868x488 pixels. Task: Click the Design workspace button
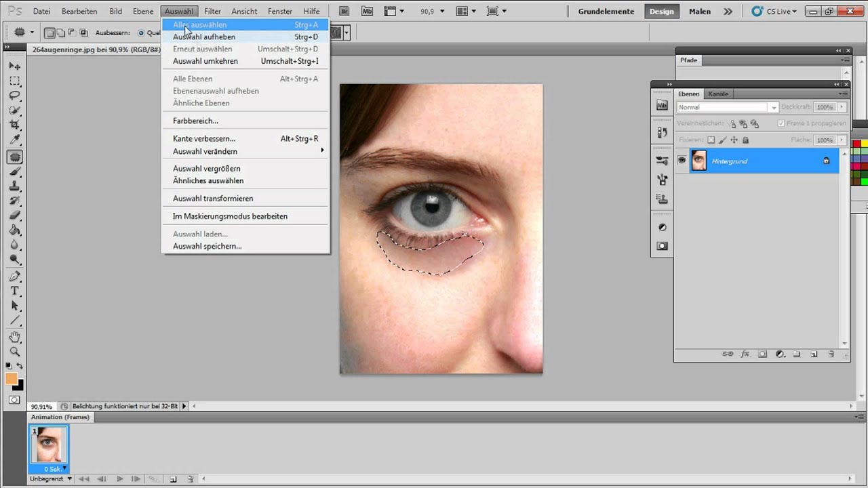pyautogui.click(x=661, y=12)
